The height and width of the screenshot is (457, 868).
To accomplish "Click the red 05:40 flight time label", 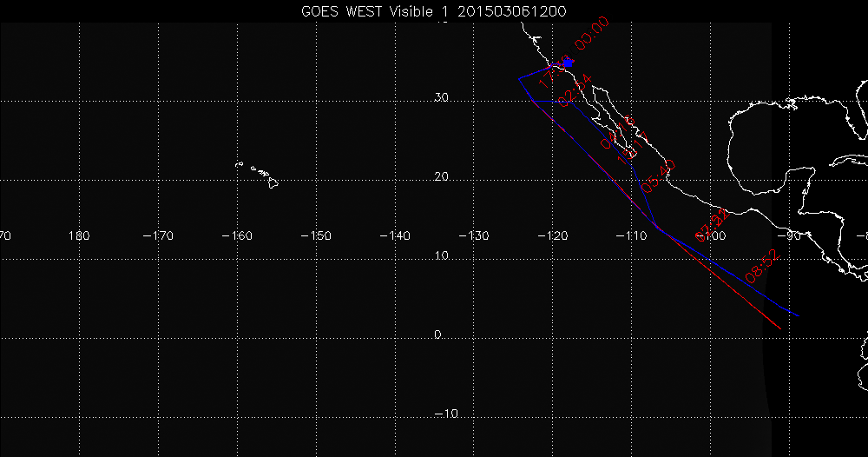I will click(x=658, y=176).
